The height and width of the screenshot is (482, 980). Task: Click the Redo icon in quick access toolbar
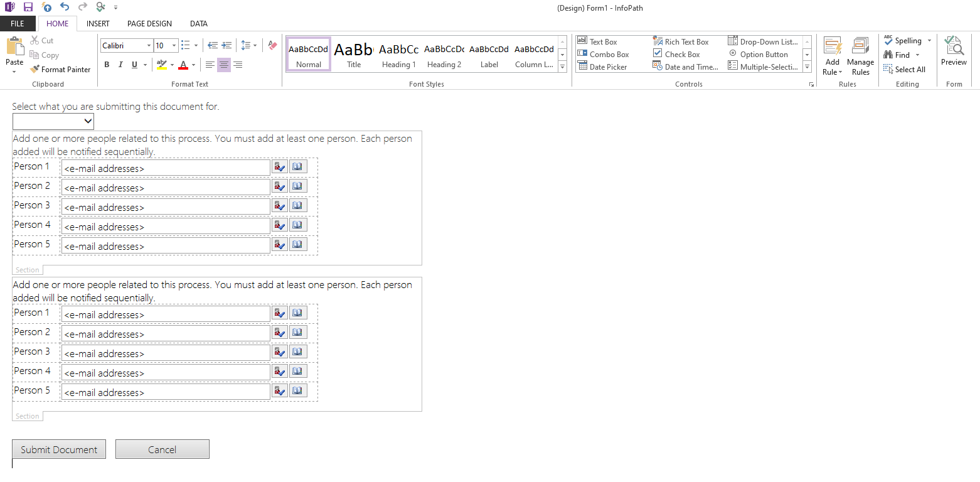(82, 7)
